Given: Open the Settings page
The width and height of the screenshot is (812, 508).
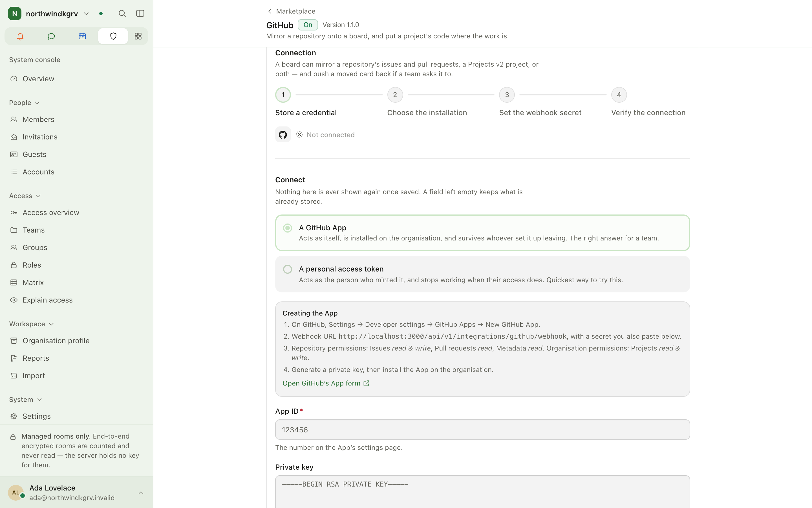Looking at the screenshot, I should pos(76,416).
